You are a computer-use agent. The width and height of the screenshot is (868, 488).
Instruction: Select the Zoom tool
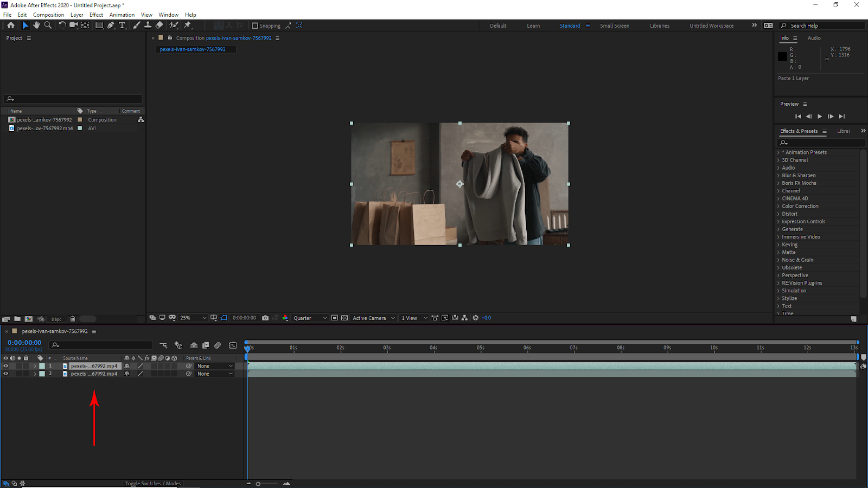click(48, 25)
